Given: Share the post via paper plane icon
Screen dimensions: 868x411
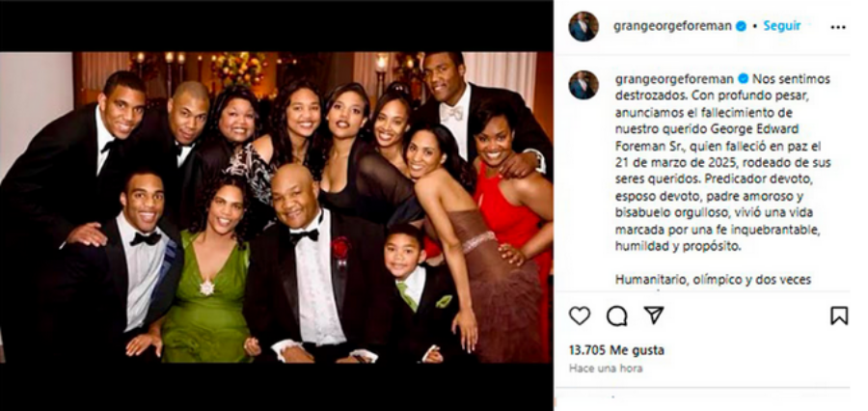Looking at the screenshot, I should [x=654, y=315].
